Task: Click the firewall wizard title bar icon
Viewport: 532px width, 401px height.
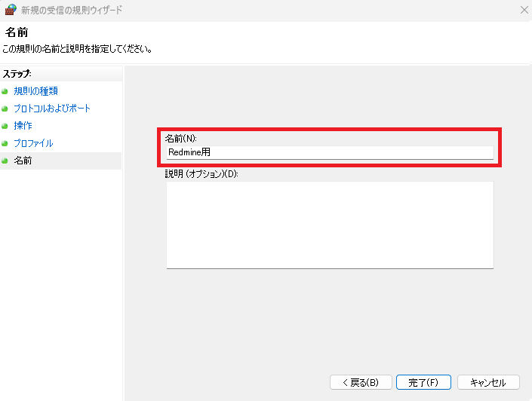Action: point(11,10)
